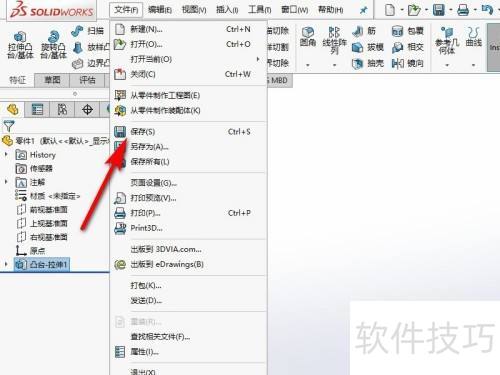
Task: Click the Save disk toolbar icon
Action: [x=439, y=10]
